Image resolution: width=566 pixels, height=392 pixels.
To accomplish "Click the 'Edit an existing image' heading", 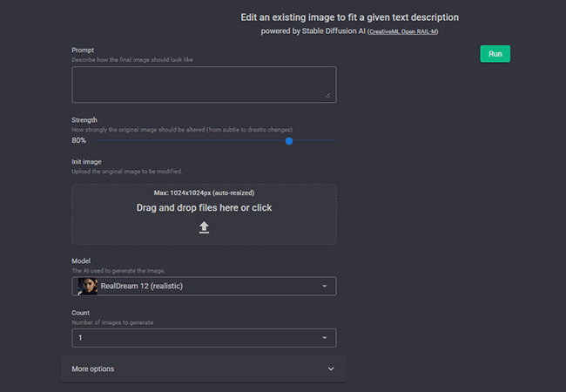I will coord(349,17).
